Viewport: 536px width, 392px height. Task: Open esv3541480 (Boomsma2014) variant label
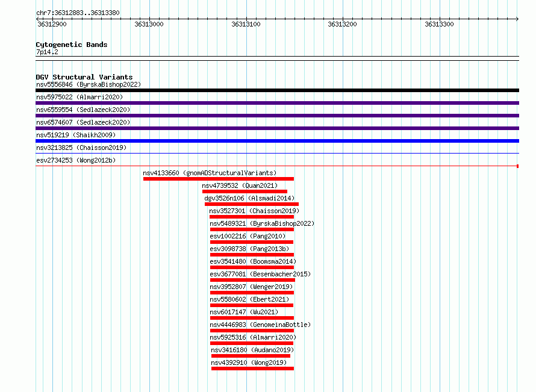pyautogui.click(x=253, y=261)
